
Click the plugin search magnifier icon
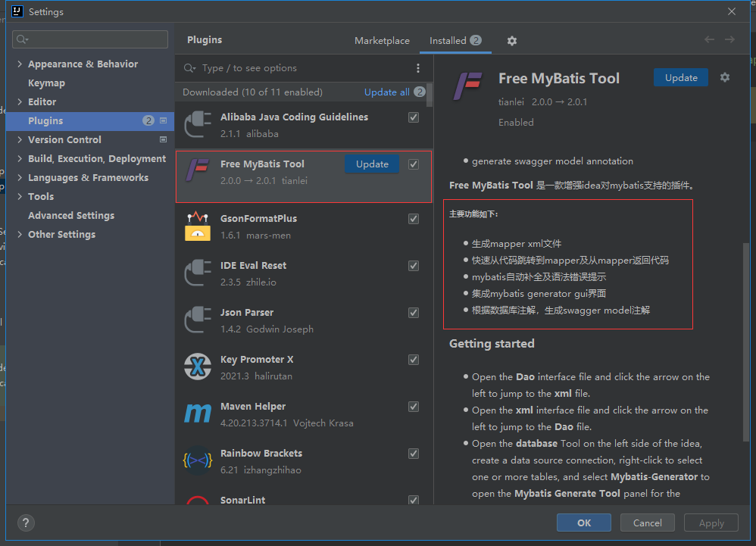point(189,68)
